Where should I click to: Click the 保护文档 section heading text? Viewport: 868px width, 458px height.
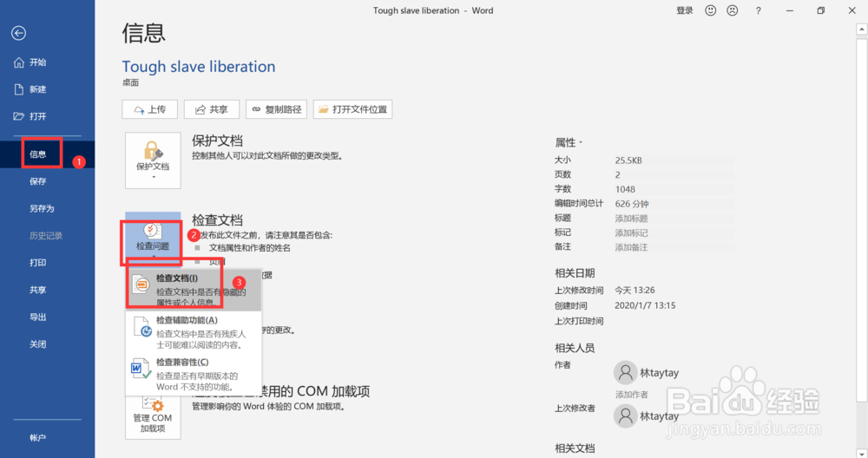(217, 141)
